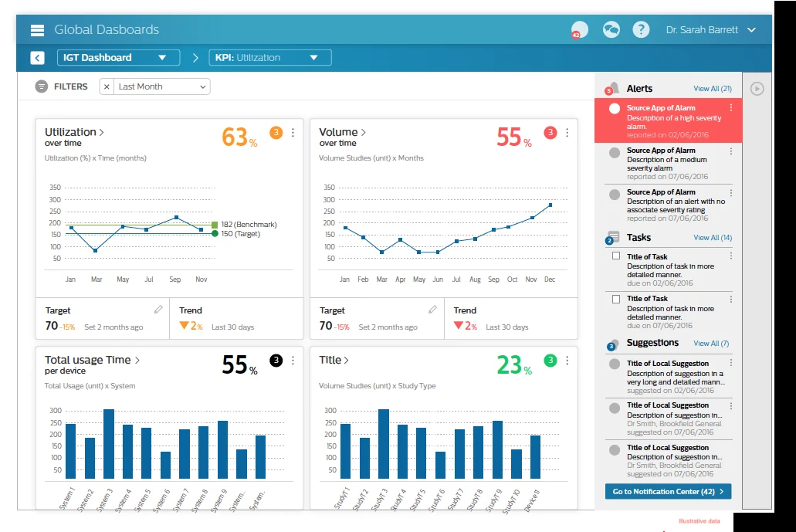Viewport: 796px width, 532px height.
Task: Click the FILTERS label
Action: (70, 86)
